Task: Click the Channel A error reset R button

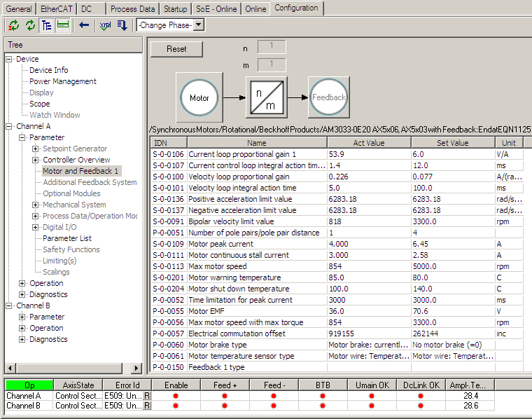Action: pos(147,396)
